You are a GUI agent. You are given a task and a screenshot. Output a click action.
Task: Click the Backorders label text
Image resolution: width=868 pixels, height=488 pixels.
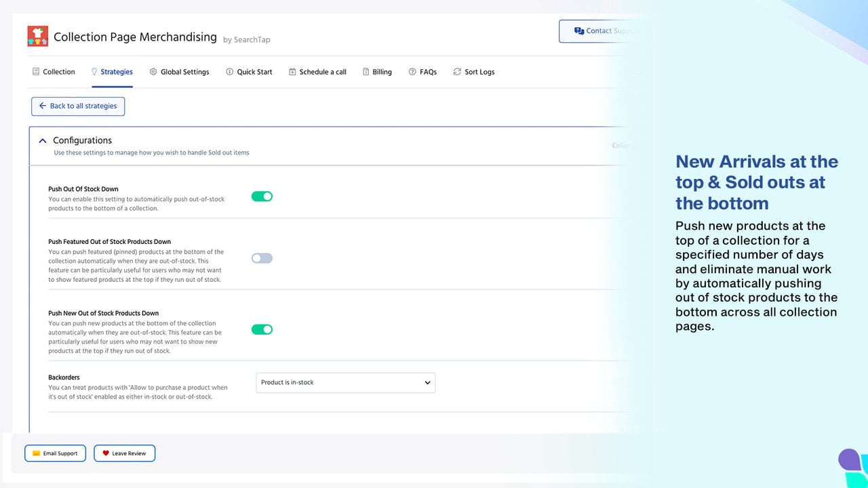click(x=64, y=377)
